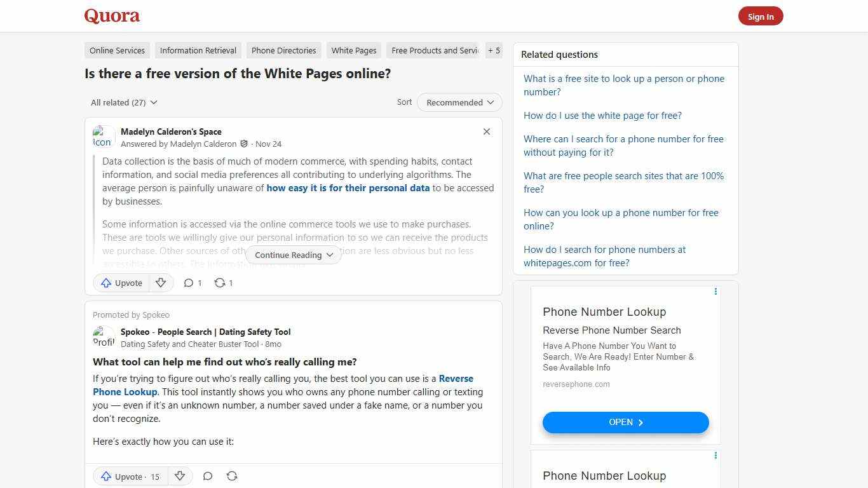Viewport: 868px width, 488px height.
Task: Open options menu on Phone Number Lookup ad
Action: [715, 292]
